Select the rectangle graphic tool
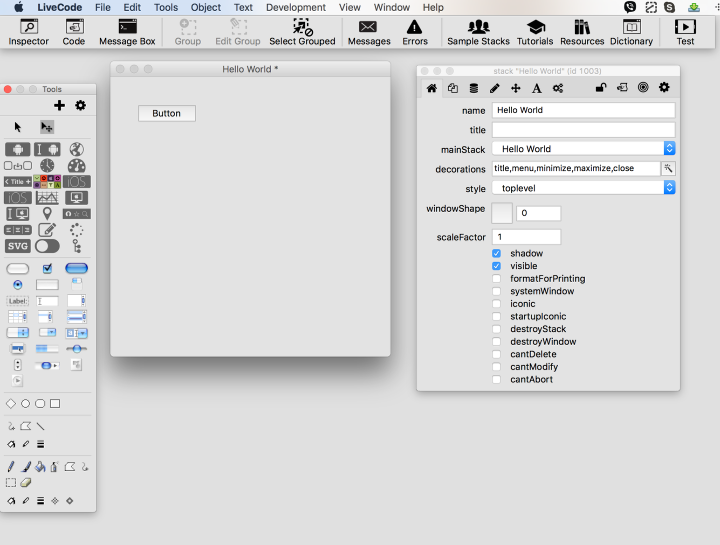The image size is (720, 545). (55, 404)
